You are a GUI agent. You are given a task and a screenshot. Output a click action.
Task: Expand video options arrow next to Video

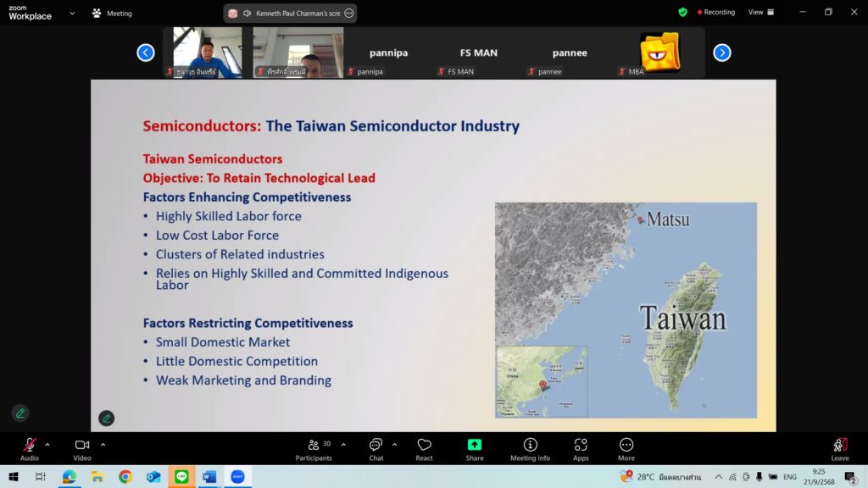(x=103, y=444)
